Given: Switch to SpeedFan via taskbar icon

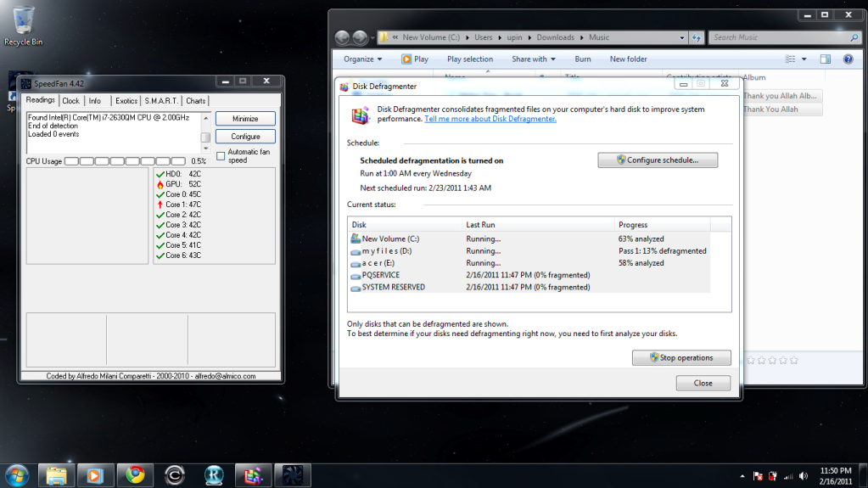Looking at the screenshot, I should pos(293,474).
